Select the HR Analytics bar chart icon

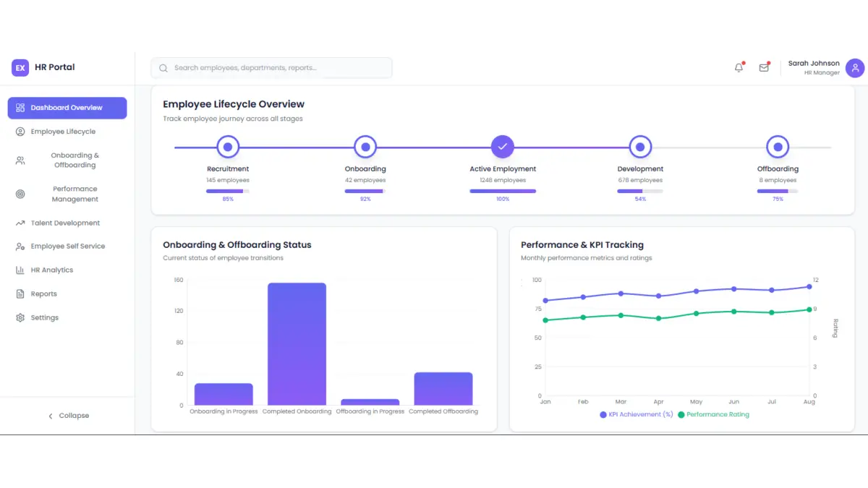coord(20,270)
